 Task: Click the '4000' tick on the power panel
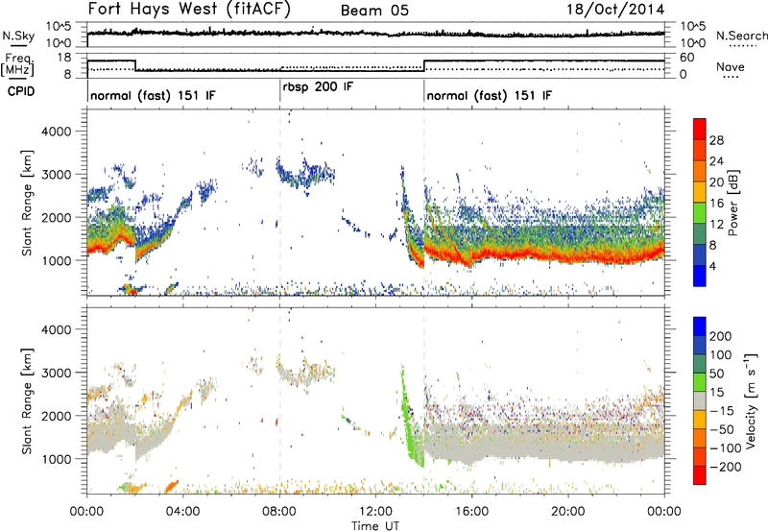[56, 132]
